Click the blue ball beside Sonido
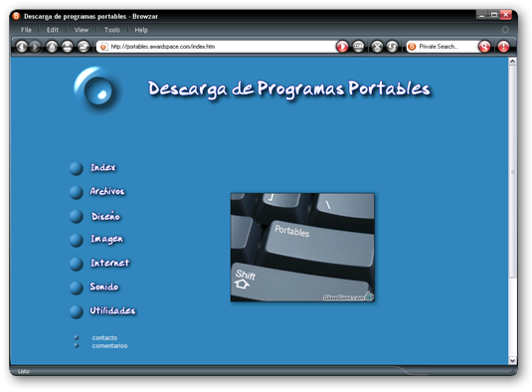Screen dimensions: 532x392 [x=77, y=288]
